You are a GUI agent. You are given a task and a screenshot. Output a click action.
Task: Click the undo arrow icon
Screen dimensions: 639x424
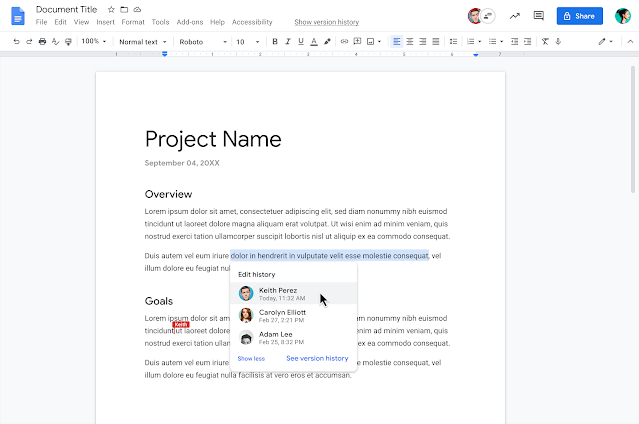pyautogui.click(x=16, y=42)
